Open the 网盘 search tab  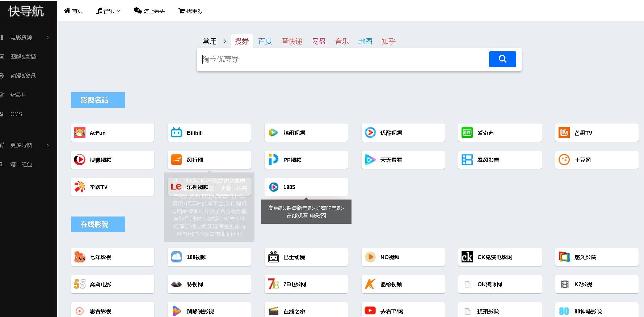319,41
